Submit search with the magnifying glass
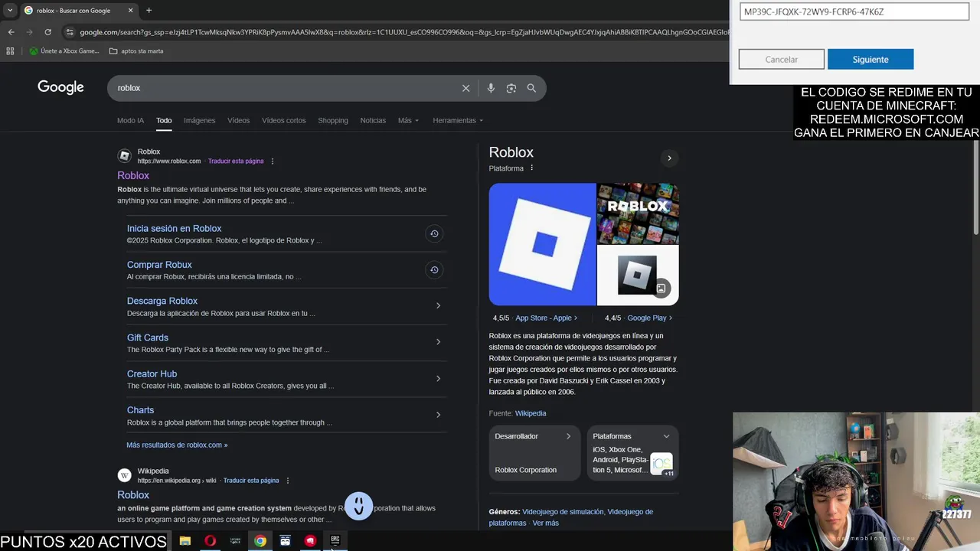 [x=531, y=88]
